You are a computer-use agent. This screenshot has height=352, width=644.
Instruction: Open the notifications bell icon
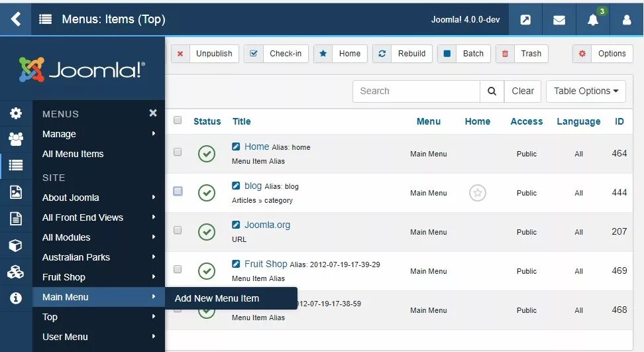tap(593, 20)
